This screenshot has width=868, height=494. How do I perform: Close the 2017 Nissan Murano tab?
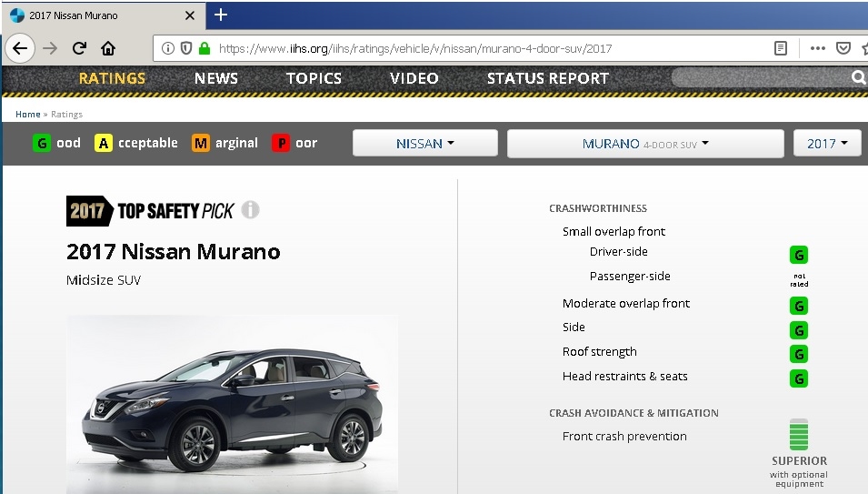click(x=189, y=15)
